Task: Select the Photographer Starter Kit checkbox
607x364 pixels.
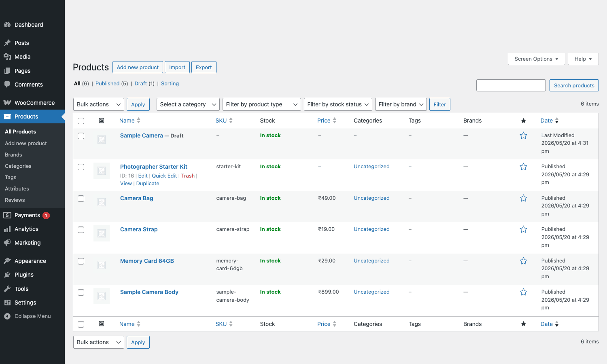Action: tap(81, 167)
